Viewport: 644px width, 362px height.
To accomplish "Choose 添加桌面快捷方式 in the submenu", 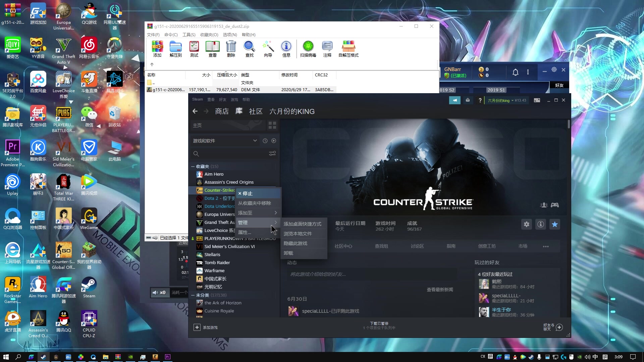I will pos(304,224).
